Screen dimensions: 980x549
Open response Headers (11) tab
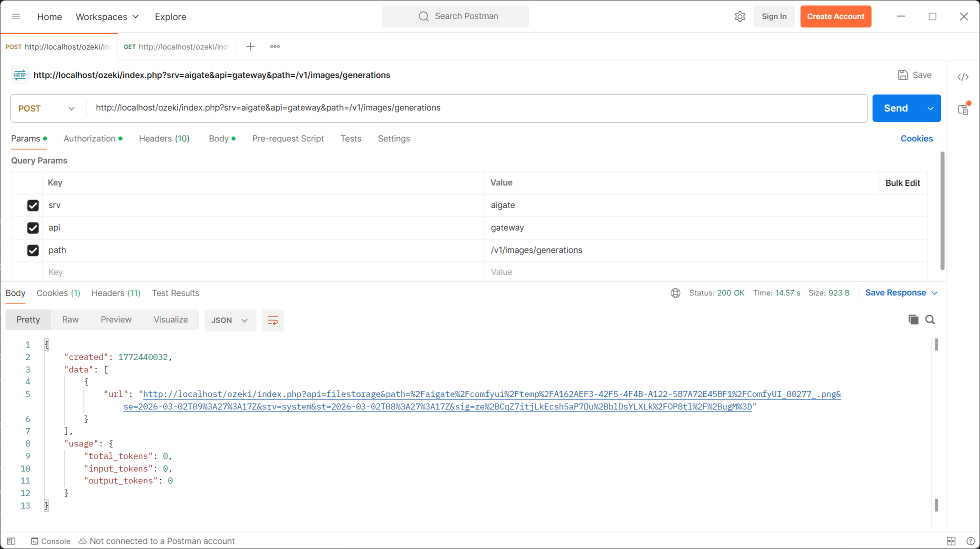116,293
